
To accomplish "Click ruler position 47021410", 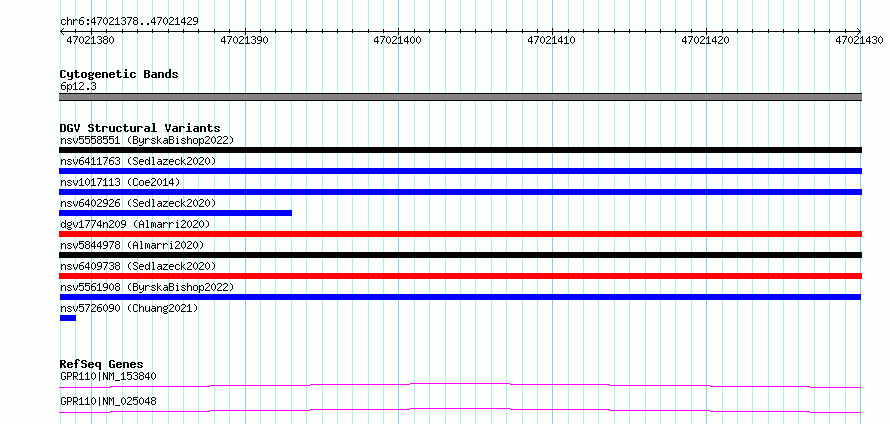I will point(552,40).
